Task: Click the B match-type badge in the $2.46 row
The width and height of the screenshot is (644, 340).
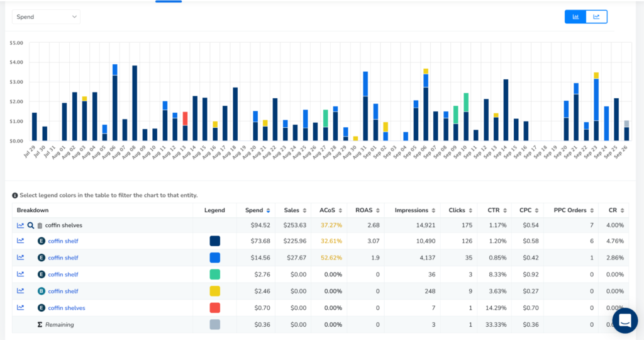Action: 42,291
